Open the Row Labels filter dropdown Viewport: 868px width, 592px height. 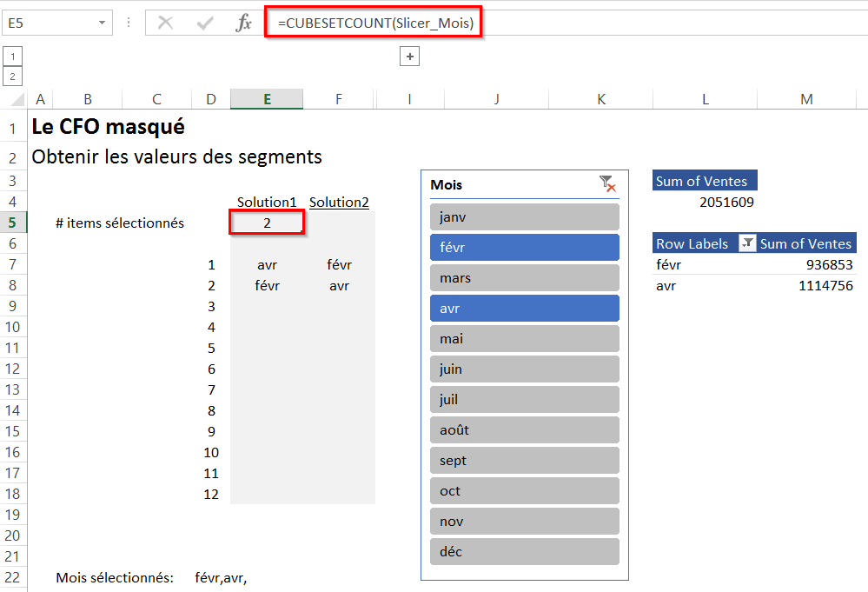click(747, 243)
